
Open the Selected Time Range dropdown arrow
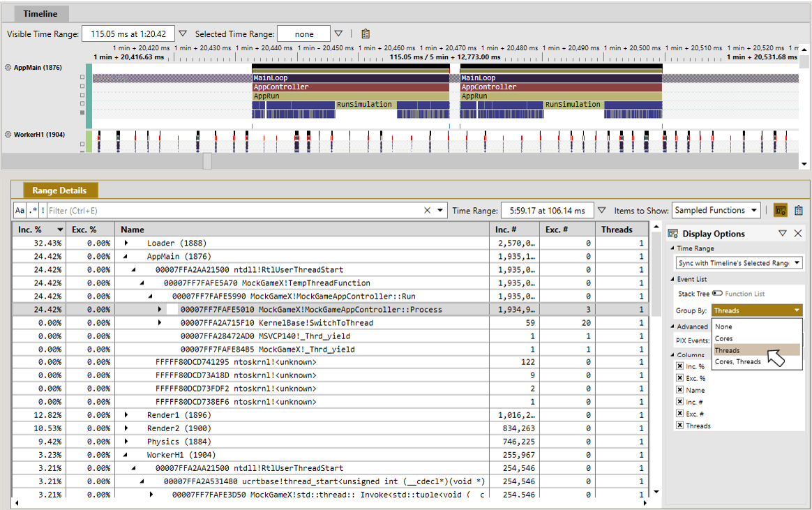pos(338,33)
